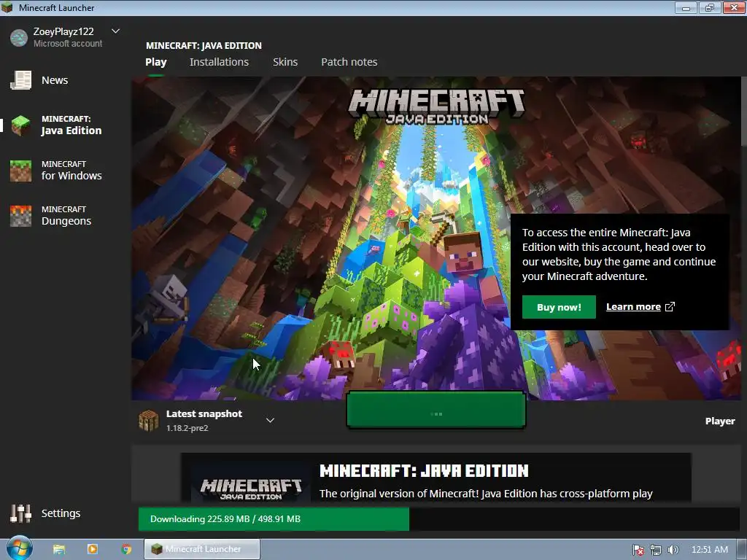The width and height of the screenshot is (747, 560).
Task: Open the Settings sliders icon
Action: coord(20,513)
